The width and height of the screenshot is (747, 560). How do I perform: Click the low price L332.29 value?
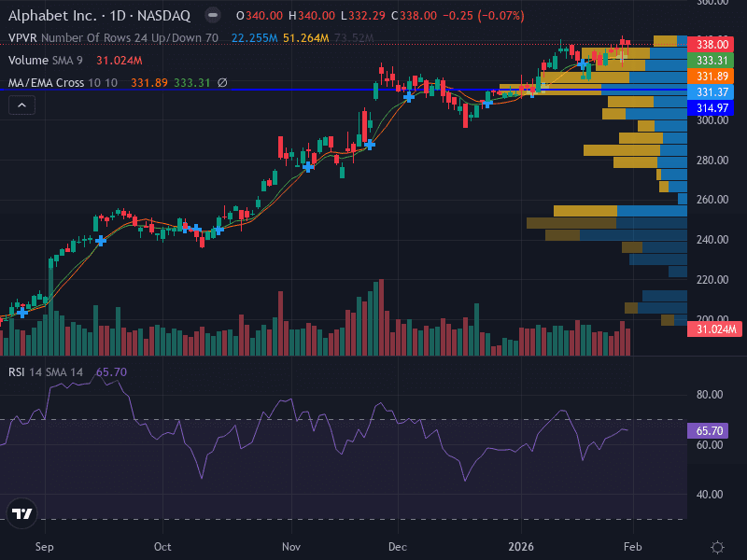(363, 16)
